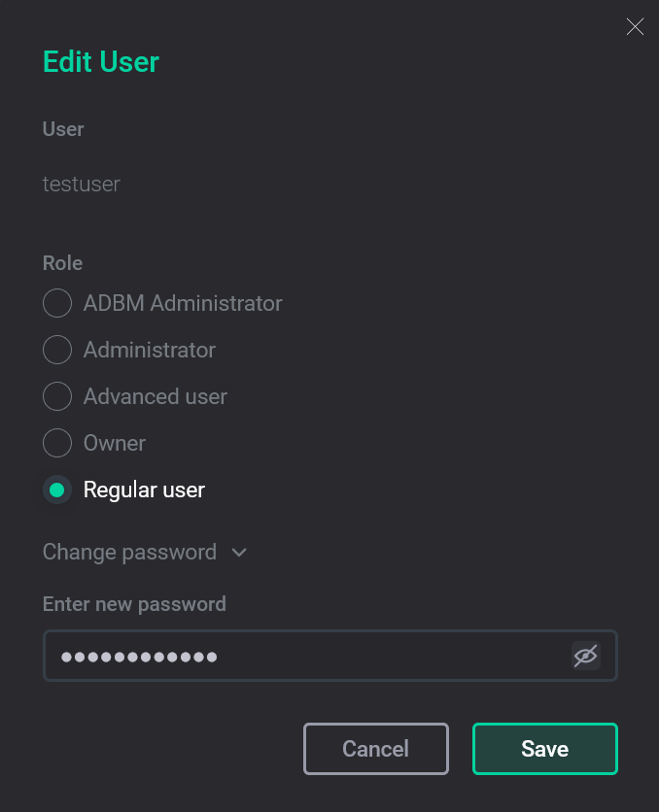Choose the Advanced user role
659x812 pixels.
[57, 396]
